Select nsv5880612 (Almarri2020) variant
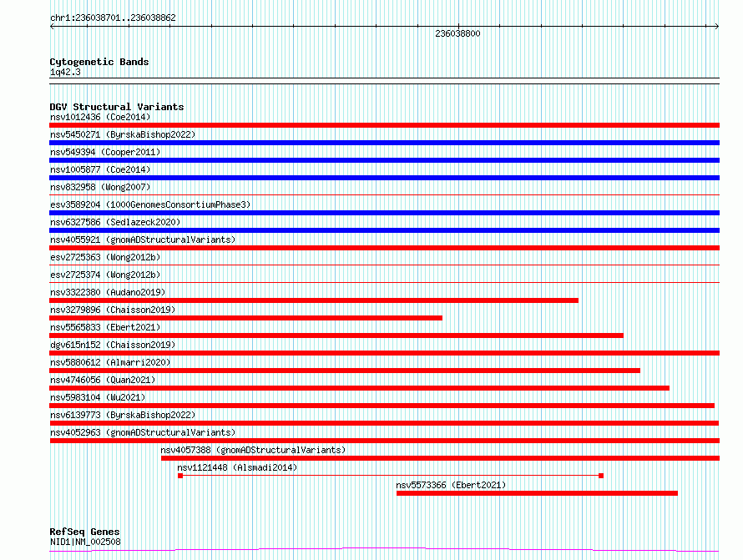This screenshot has height=560, width=743. click(x=110, y=362)
